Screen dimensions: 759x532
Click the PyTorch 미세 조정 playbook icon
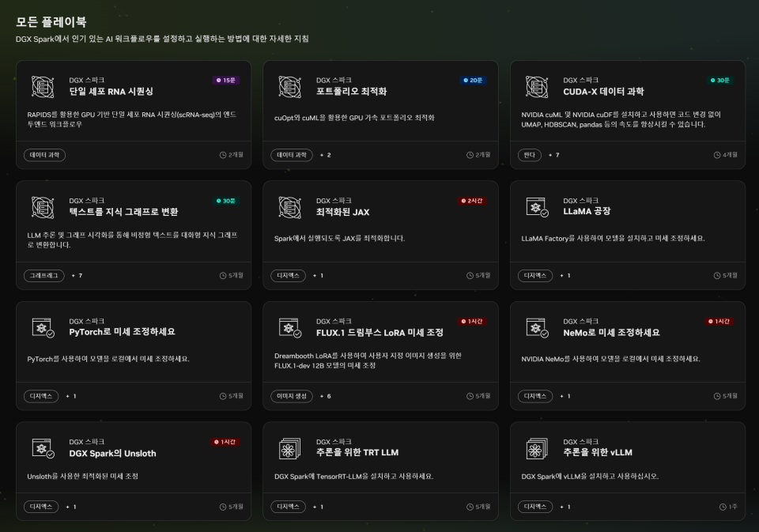coord(43,326)
